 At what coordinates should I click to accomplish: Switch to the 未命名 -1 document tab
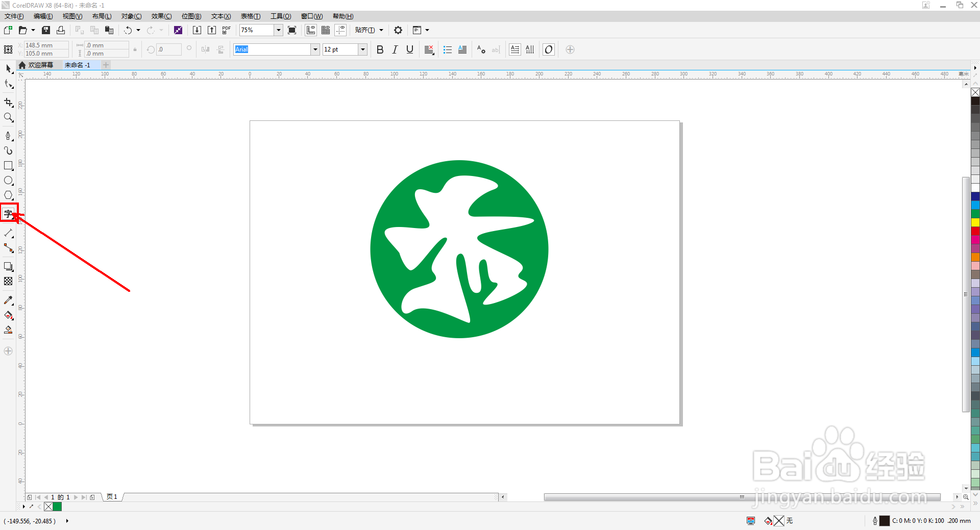[x=78, y=65]
